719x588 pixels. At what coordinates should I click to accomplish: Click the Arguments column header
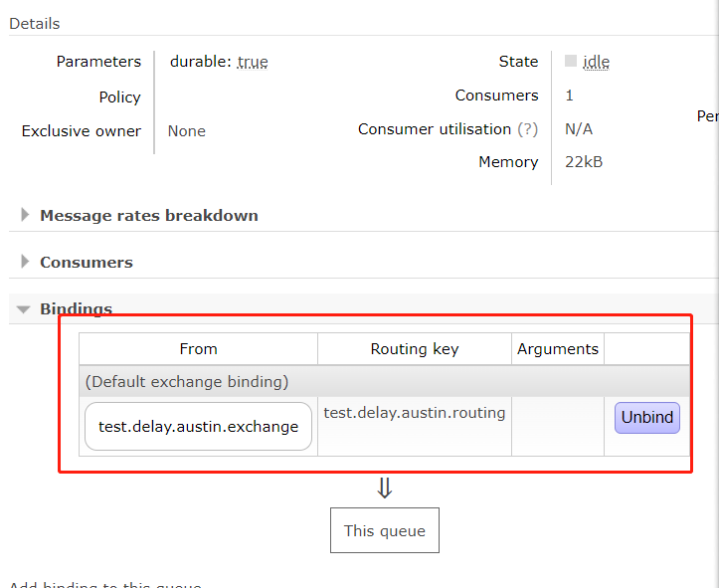coord(558,349)
